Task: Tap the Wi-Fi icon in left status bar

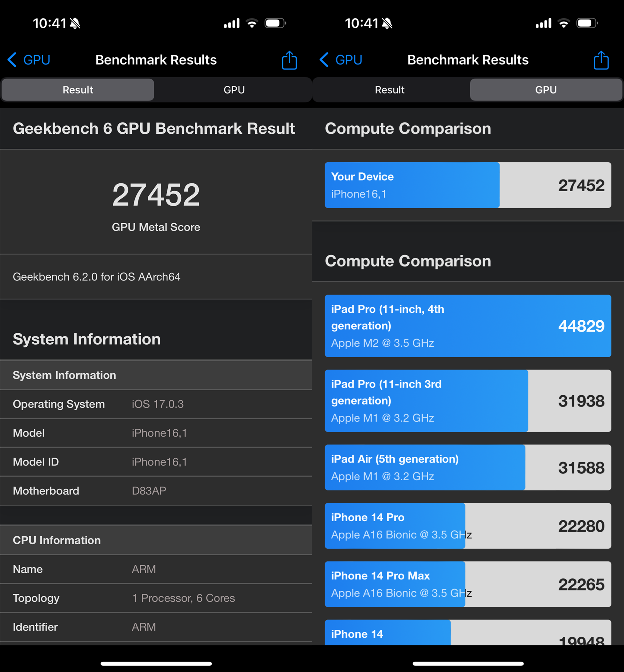Action: 252,23
